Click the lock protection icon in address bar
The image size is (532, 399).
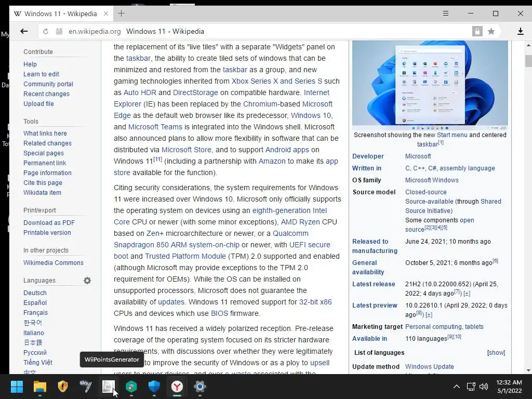pyautogui.click(x=477, y=32)
